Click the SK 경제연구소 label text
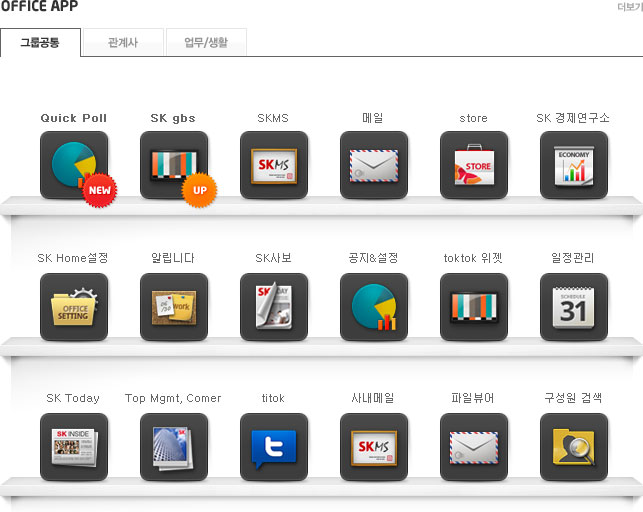The image size is (643, 512). [x=573, y=118]
